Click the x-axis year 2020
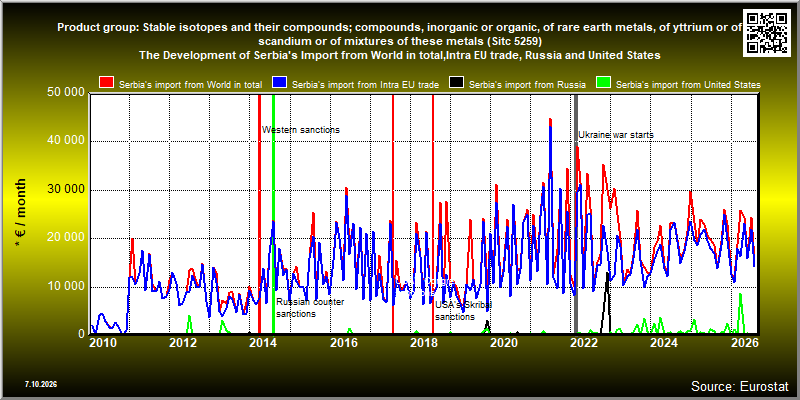Screen dimensions: 800x400 click(505, 342)
